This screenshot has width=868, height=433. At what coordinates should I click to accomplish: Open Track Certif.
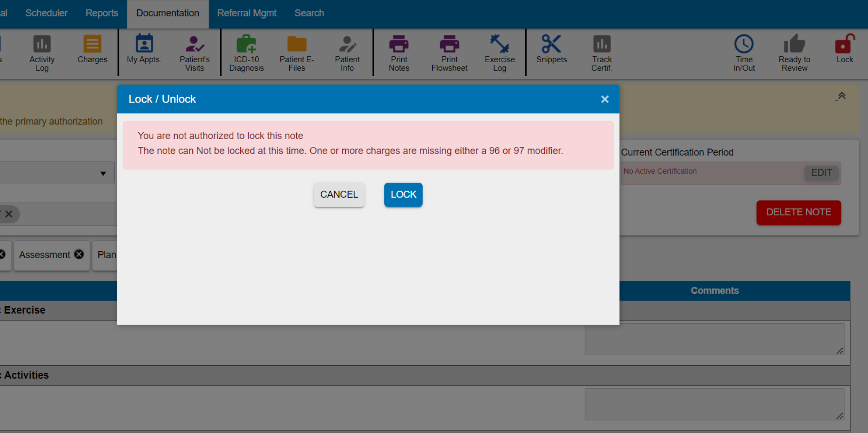pyautogui.click(x=602, y=52)
